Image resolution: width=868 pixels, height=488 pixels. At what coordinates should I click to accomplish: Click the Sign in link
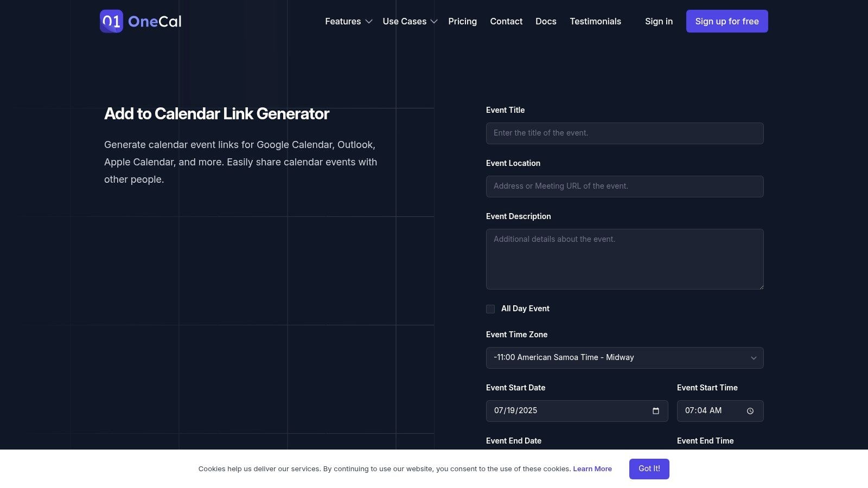[659, 22]
